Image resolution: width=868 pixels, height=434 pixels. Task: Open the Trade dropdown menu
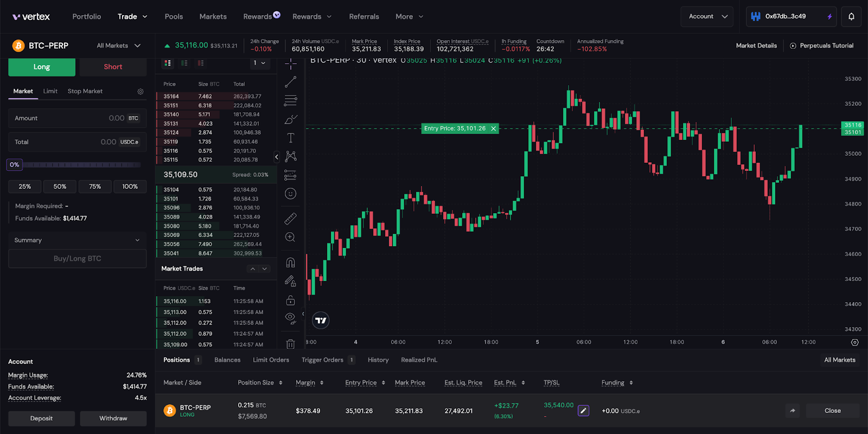[x=132, y=17]
